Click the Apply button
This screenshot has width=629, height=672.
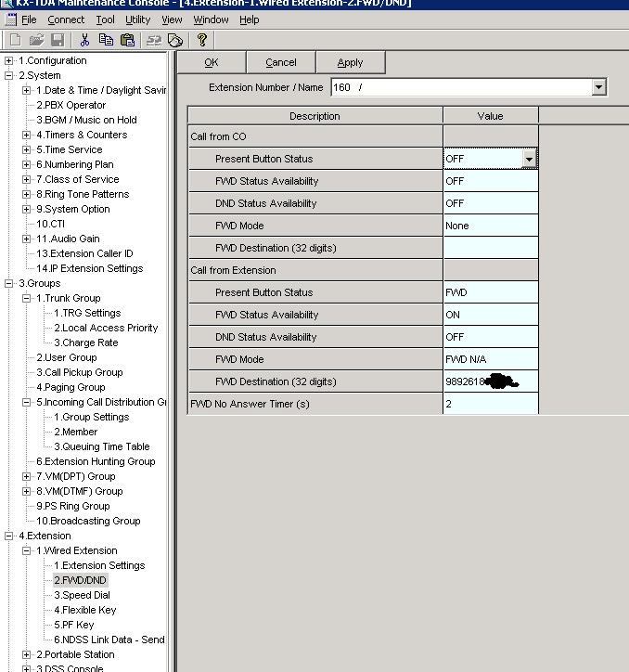[x=350, y=62]
